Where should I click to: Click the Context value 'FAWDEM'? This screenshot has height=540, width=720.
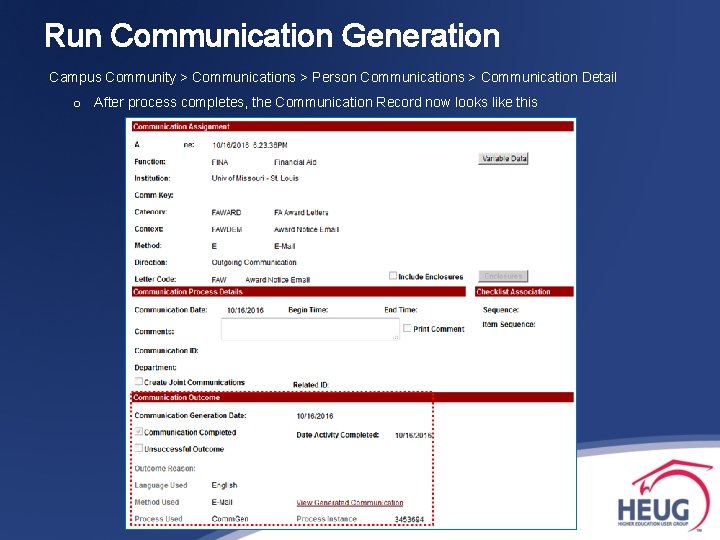pyautogui.click(x=227, y=229)
